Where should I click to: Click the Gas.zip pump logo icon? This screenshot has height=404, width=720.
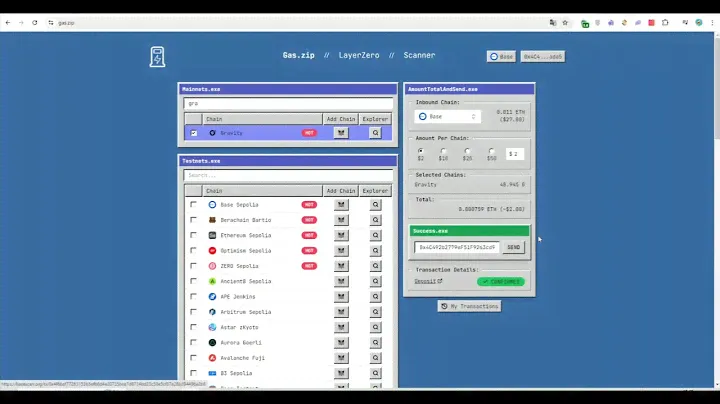tap(156, 57)
